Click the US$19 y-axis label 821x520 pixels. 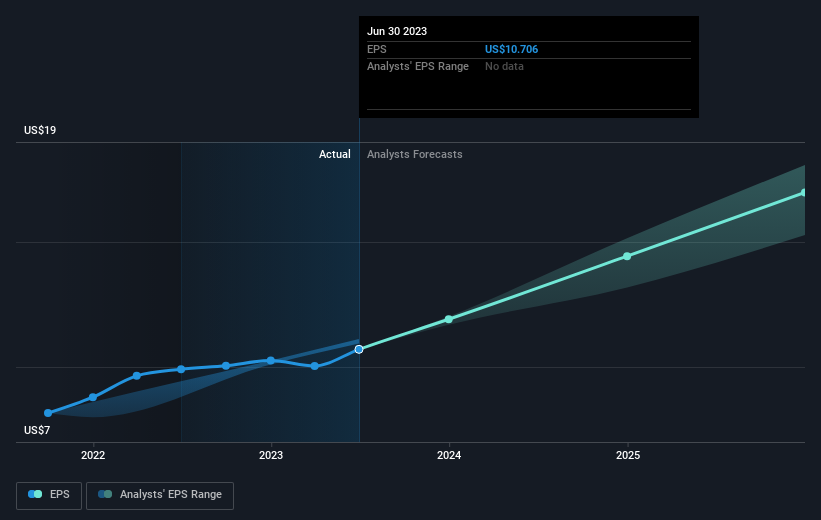[41, 131]
